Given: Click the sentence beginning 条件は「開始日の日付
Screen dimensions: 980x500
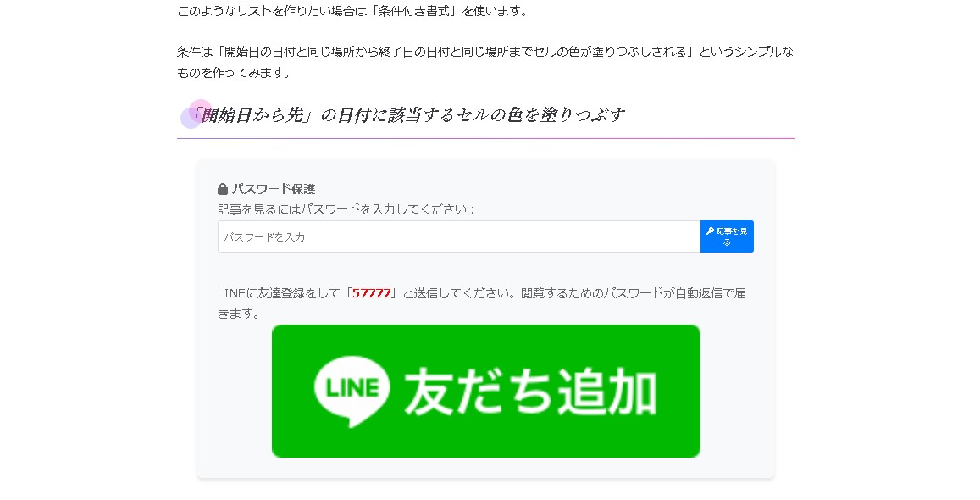Looking at the screenshot, I should click(485, 52).
